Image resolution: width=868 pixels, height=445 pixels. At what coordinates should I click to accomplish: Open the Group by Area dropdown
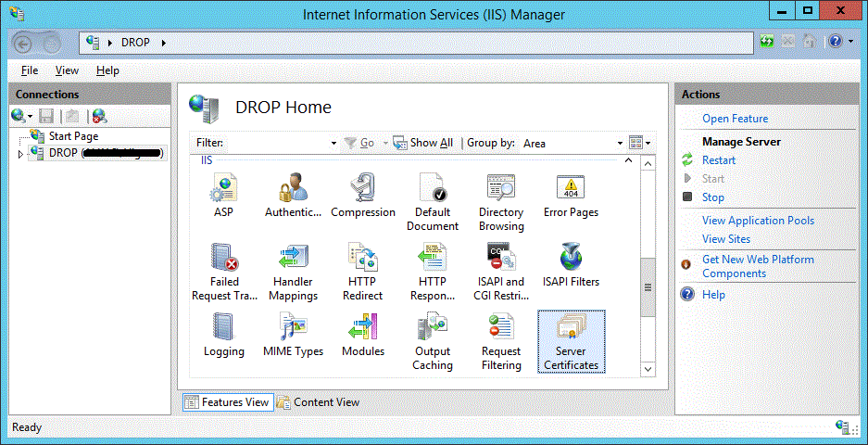(x=619, y=144)
